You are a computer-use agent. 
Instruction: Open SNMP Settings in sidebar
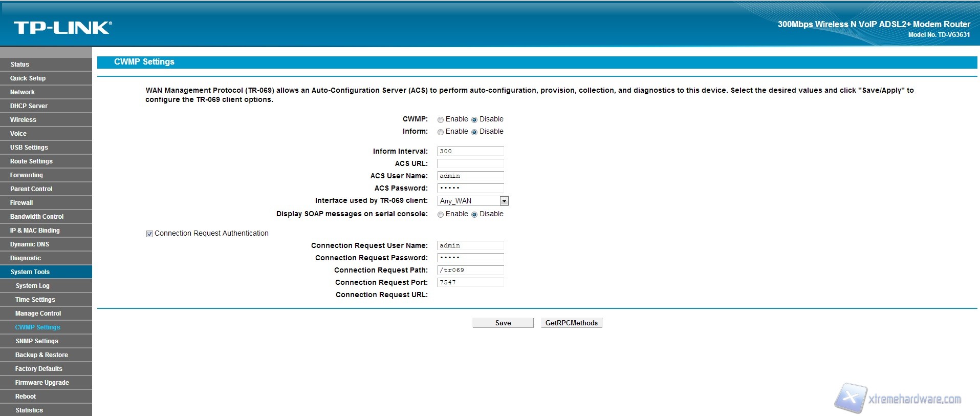tap(37, 341)
